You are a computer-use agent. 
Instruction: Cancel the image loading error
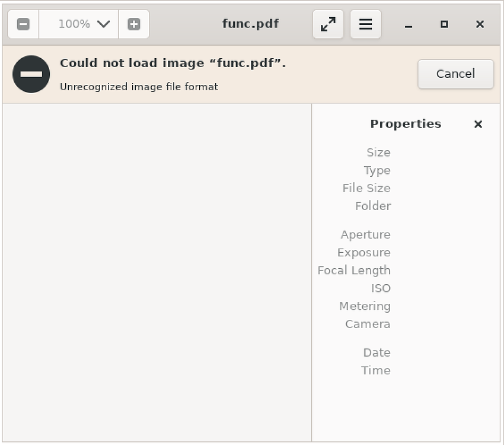[x=455, y=74]
